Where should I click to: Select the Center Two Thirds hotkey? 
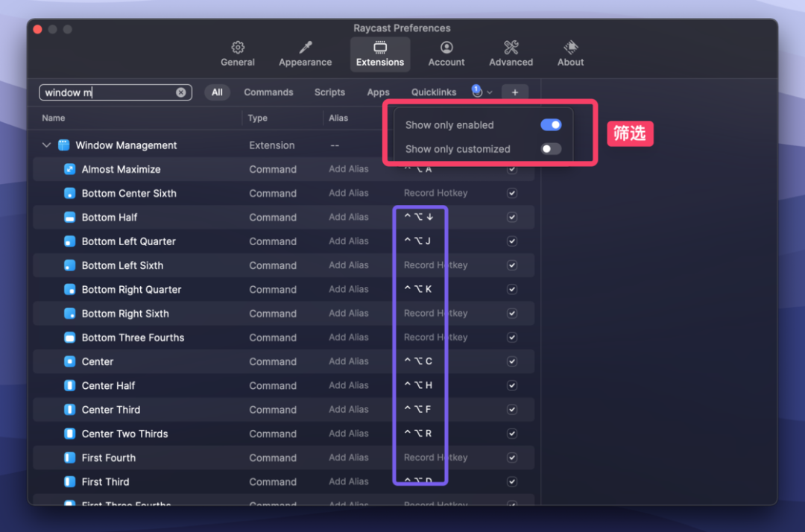418,434
